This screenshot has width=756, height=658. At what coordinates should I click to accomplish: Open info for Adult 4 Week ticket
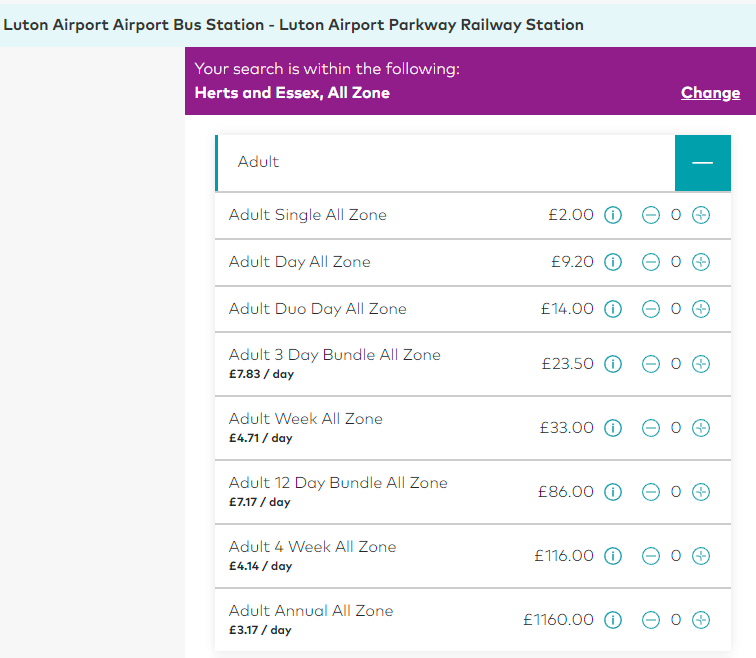tap(613, 556)
